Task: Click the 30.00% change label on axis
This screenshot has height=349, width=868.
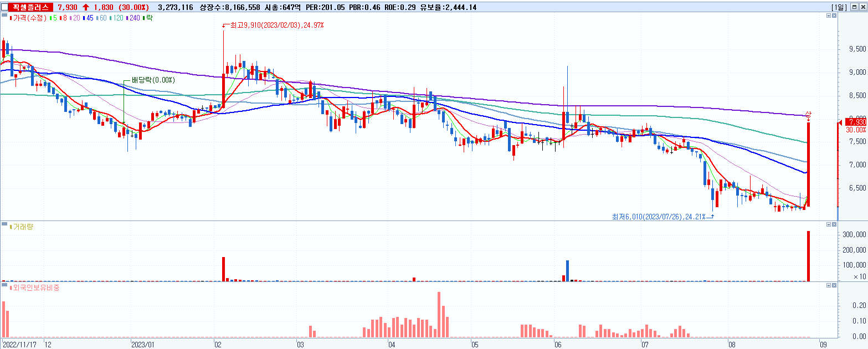Action: [856, 130]
